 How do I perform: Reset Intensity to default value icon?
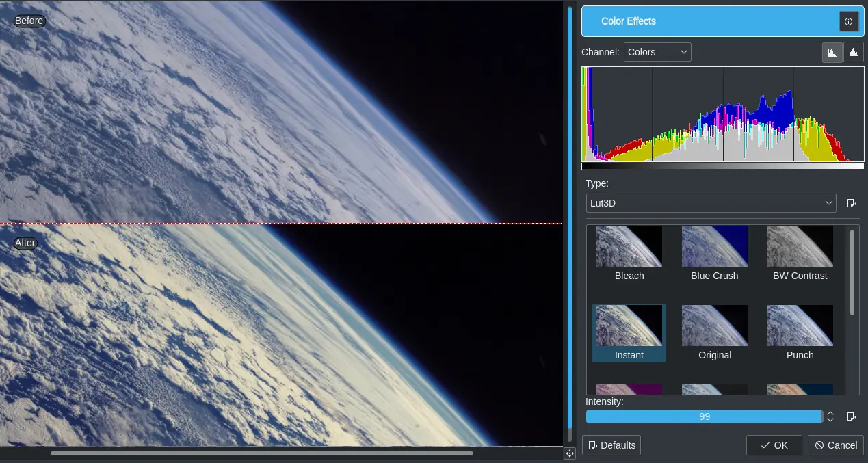tap(852, 416)
